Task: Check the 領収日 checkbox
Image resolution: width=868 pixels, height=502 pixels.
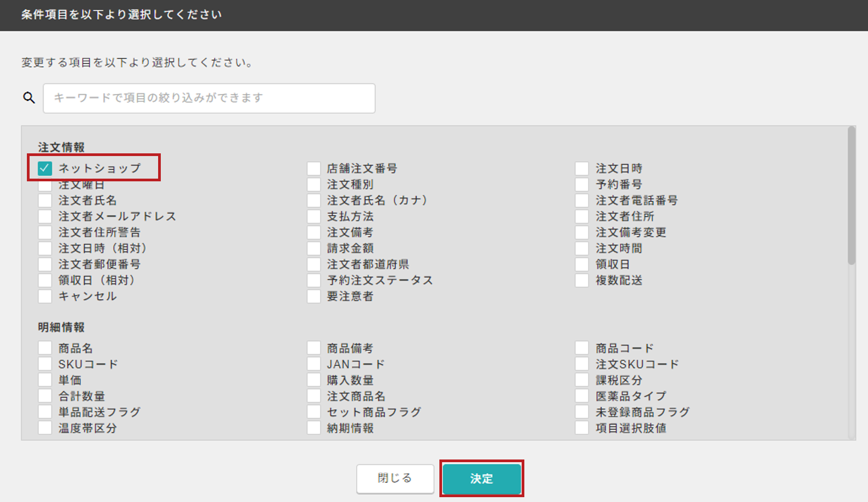Action: (x=582, y=264)
